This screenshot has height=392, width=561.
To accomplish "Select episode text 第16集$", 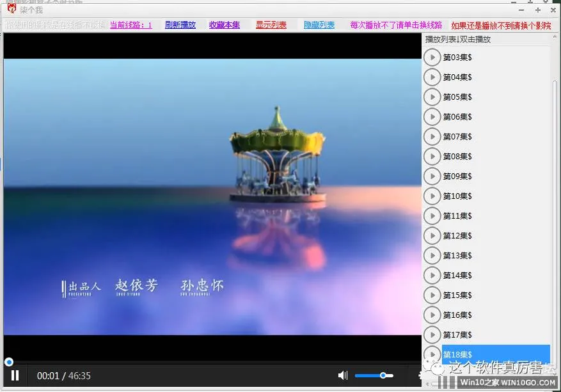I will [457, 315].
